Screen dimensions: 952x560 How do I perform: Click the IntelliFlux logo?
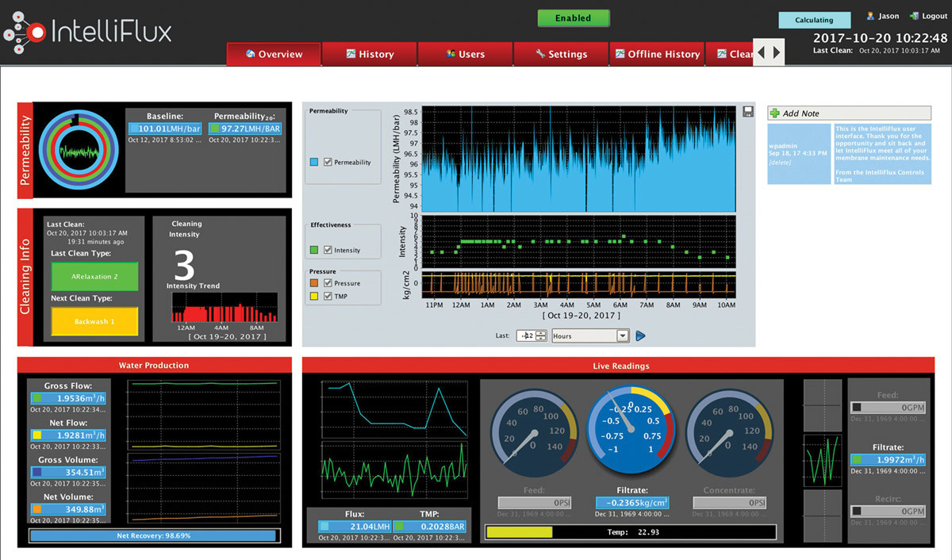[x=87, y=32]
